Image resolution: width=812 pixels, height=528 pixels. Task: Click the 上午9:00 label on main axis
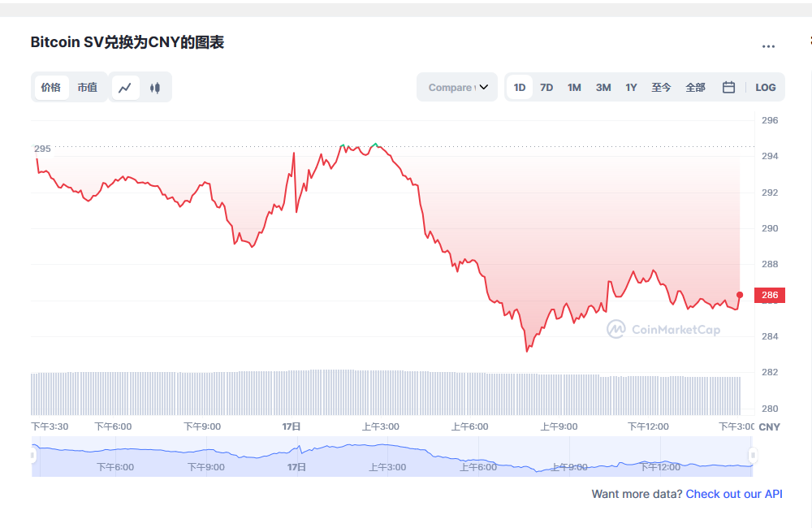point(559,426)
